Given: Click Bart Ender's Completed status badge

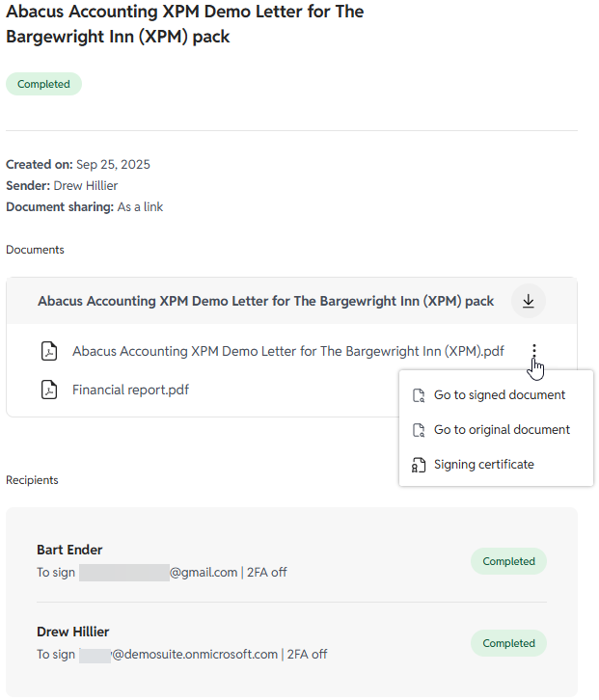Looking at the screenshot, I should coord(508,561).
